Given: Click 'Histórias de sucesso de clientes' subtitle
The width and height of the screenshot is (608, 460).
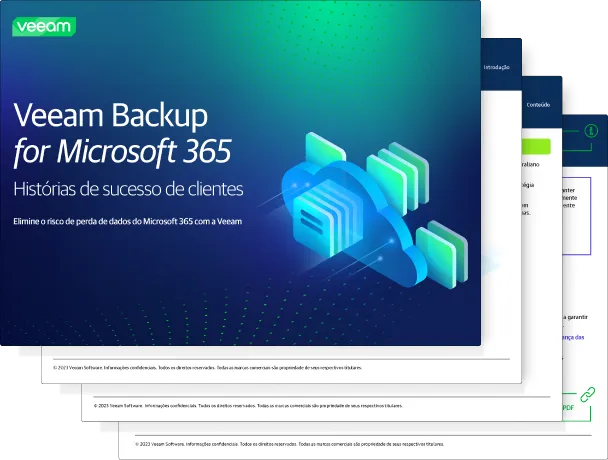Looking at the screenshot, I should (128, 189).
